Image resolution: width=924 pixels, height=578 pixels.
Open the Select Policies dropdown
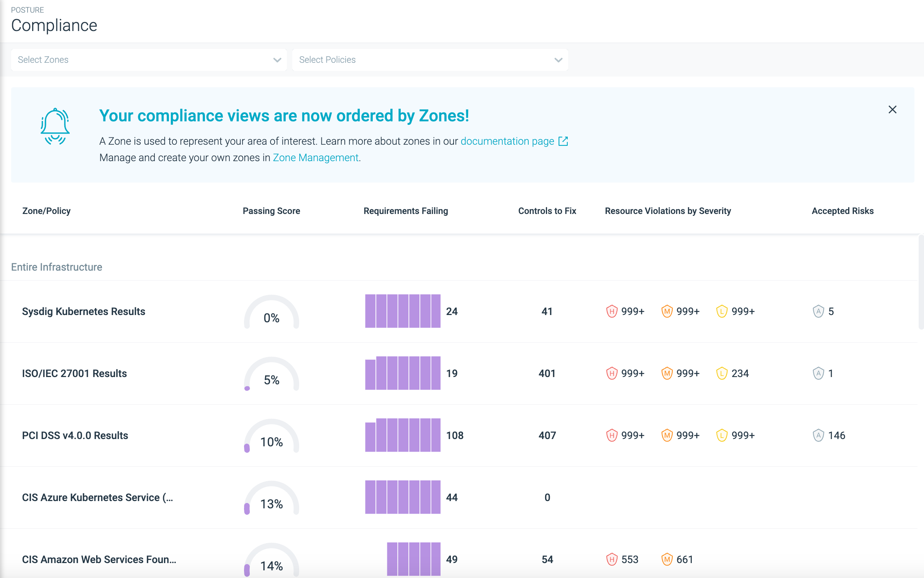pos(421,60)
